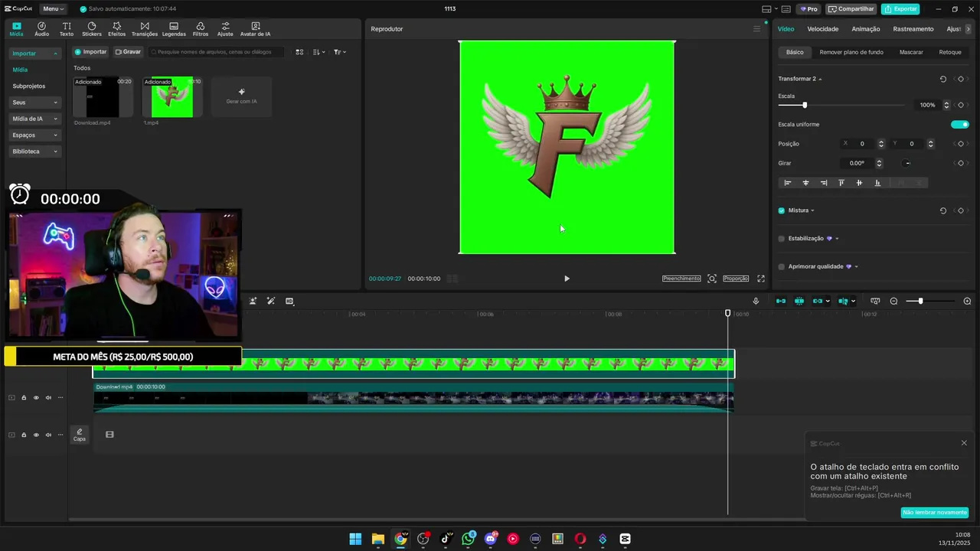
Task: Add a keyframe for Escala
Action: click(961, 105)
